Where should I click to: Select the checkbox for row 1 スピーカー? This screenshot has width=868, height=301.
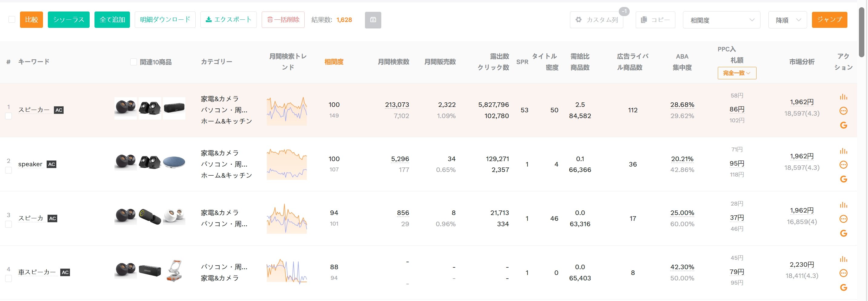(8, 116)
